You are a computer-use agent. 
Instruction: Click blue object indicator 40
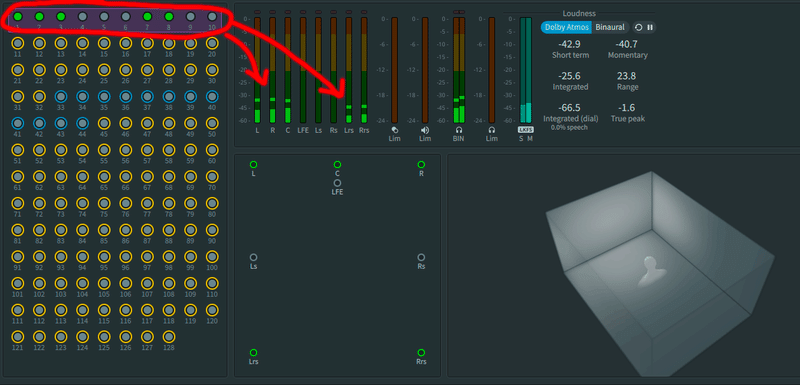point(212,96)
